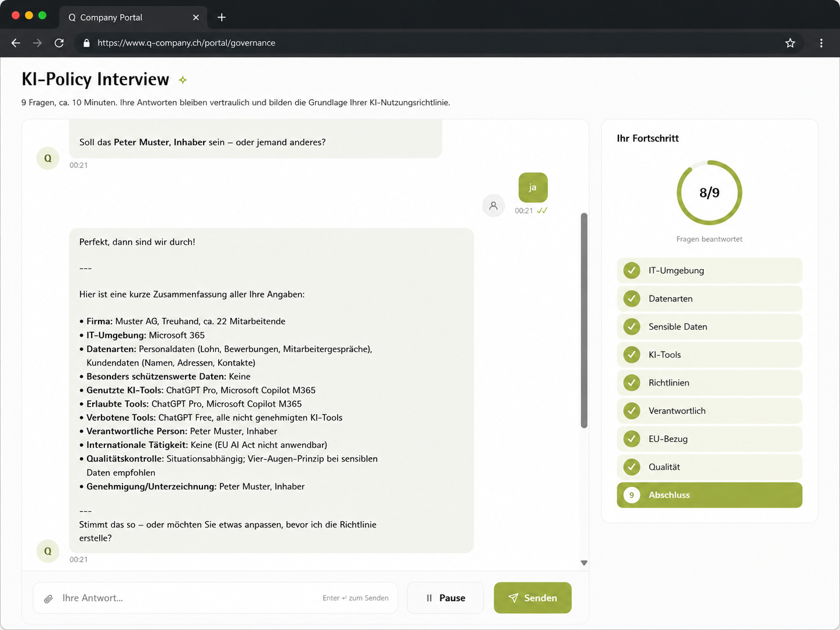Click the 'Besonders schützenswerte Daten: Keine' line

coord(165,376)
